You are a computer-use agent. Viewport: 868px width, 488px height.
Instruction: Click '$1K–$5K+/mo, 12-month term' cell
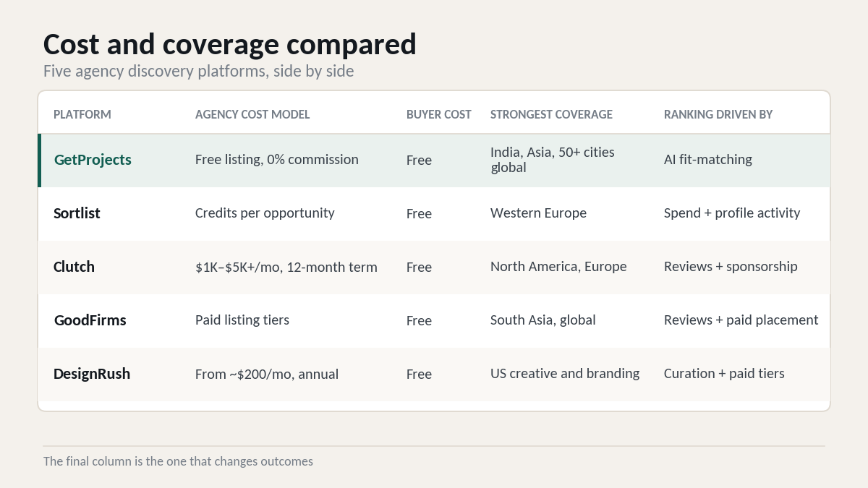click(x=286, y=267)
